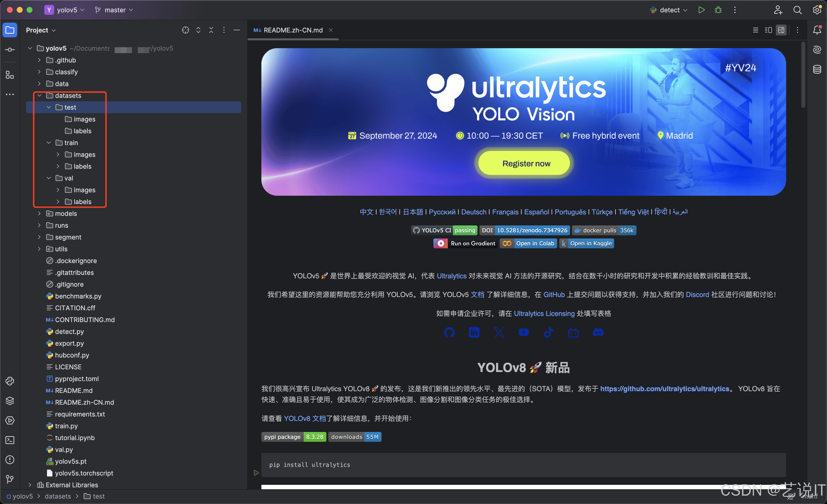Collapse the datasets folder
This screenshot has height=504, width=827.
(39, 96)
